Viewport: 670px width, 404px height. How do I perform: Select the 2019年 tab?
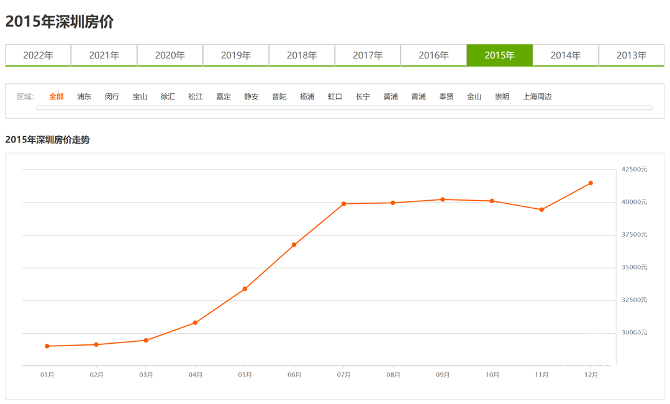(x=236, y=55)
